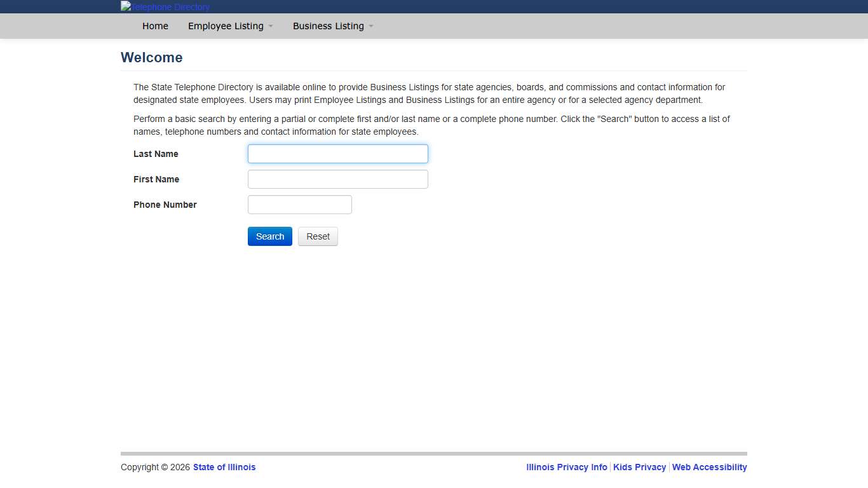This screenshot has width=868, height=488.
Task: Click the Copyright © 2026 footer text
Action: [x=155, y=467]
